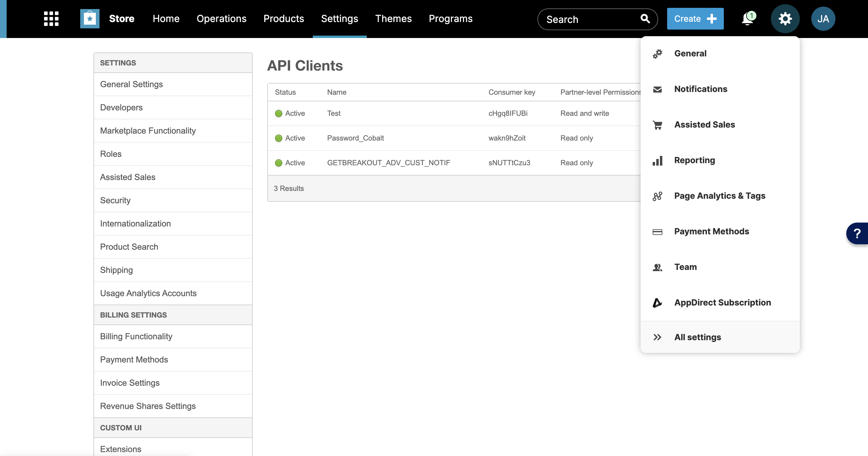This screenshot has width=868, height=456.
Task: Select the Reporting bar-chart icon
Action: point(657,161)
